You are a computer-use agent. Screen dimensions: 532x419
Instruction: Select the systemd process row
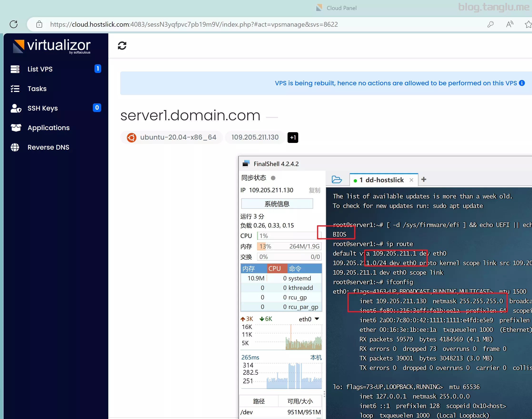pos(281,278)
